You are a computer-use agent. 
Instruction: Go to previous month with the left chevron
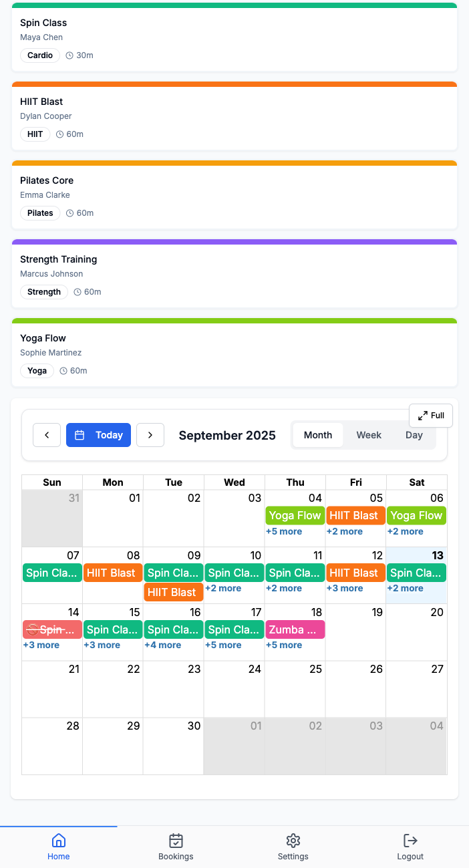pyautogui.click(x=46, y=434)
